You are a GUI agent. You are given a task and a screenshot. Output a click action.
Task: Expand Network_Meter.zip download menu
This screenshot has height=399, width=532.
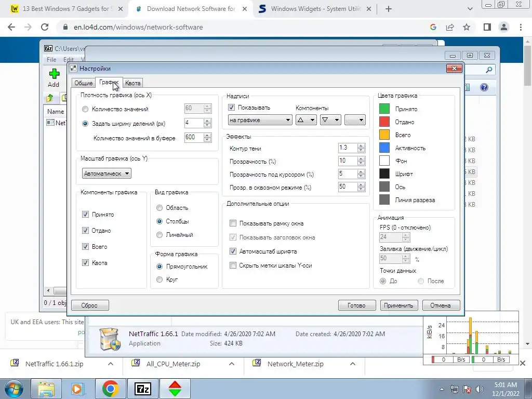[x=353, y=364]
